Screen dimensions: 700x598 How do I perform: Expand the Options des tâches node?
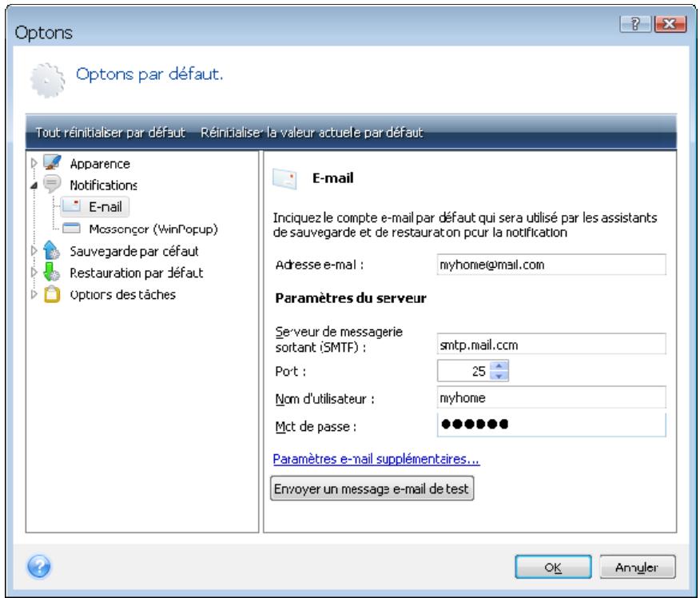(x=34, y=294)
